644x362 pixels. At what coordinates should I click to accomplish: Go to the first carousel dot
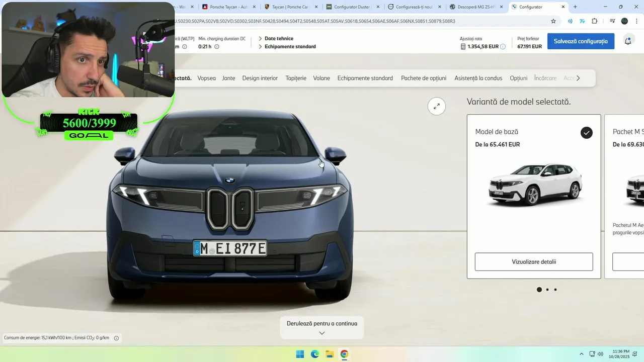click(539, 290)
